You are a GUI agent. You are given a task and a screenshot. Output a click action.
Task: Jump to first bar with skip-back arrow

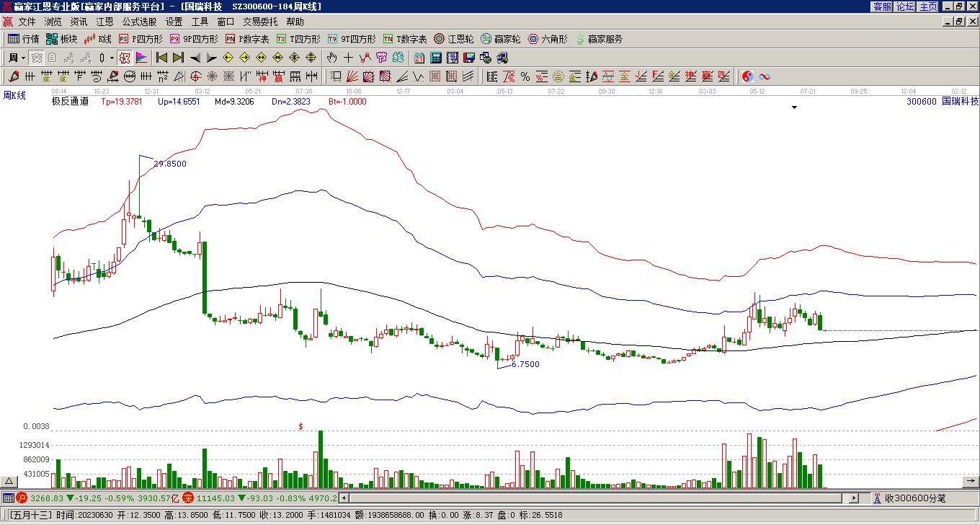click(x=161, y=58)
